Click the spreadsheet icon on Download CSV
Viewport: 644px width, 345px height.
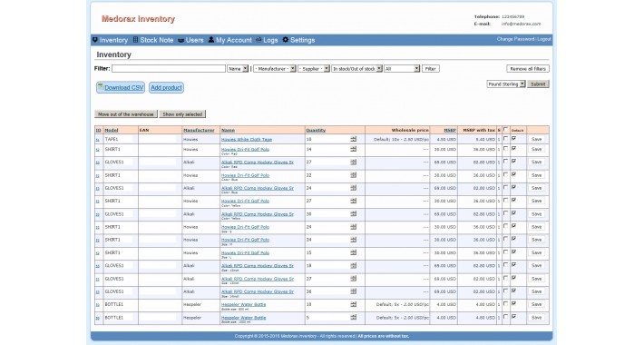101,86
